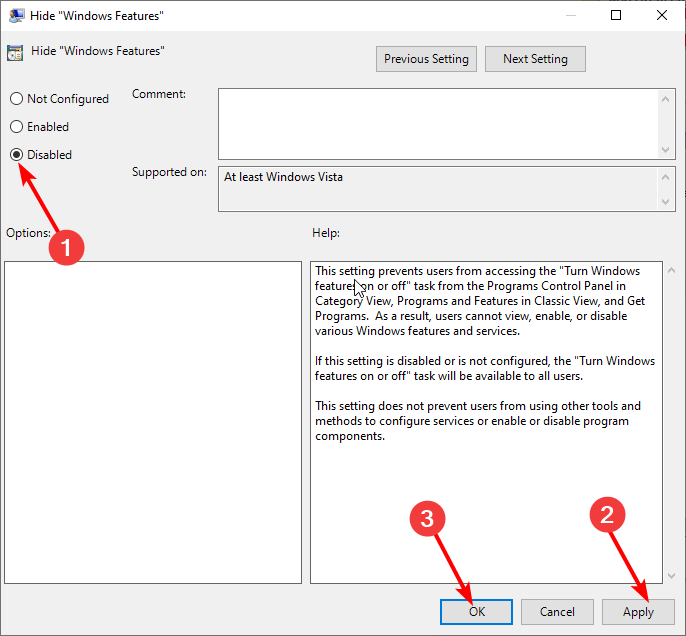Screen dimensions: 686x636
Task: Maximize the Hide Windows Features dialog
Action: tap(616, 15)
